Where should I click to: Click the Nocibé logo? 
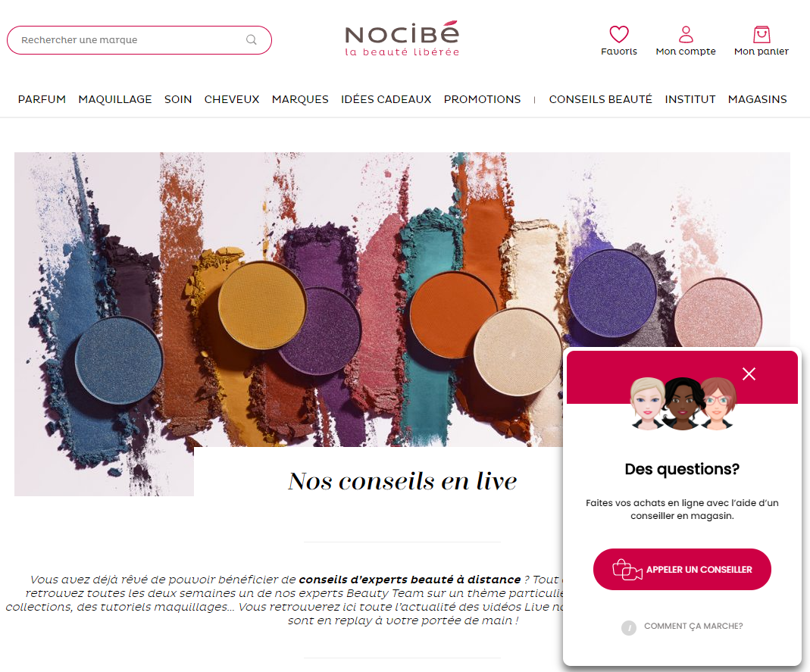point(402,39)
